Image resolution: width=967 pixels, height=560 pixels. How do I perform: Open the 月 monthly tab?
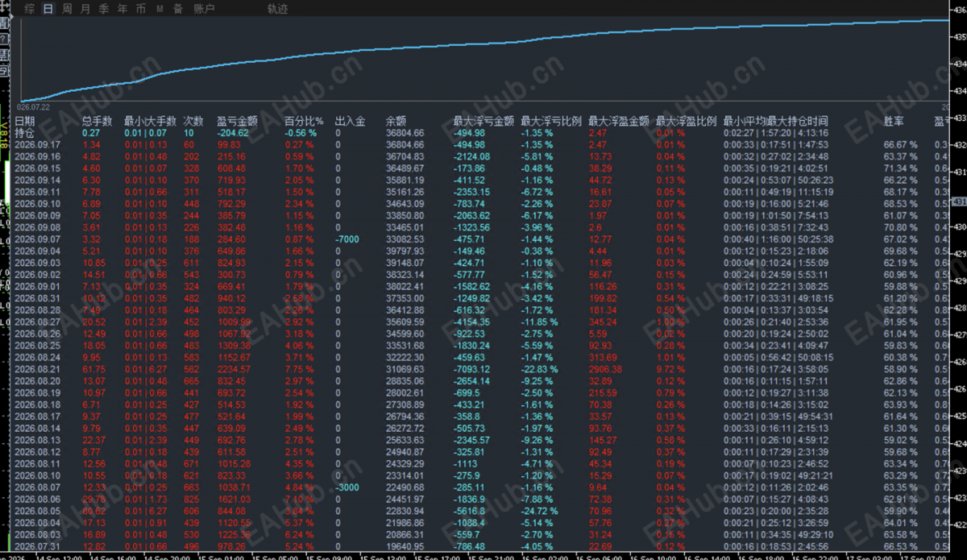click(x=85, y=9)
